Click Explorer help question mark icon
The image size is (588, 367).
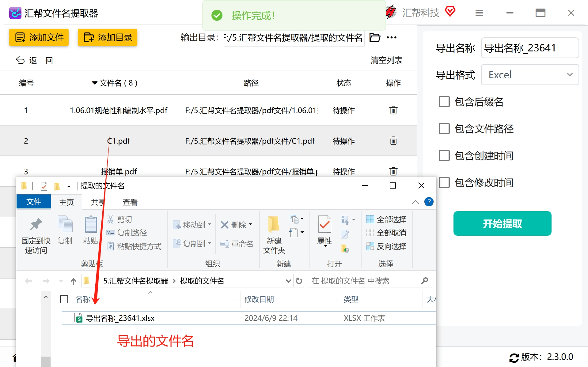429,202
